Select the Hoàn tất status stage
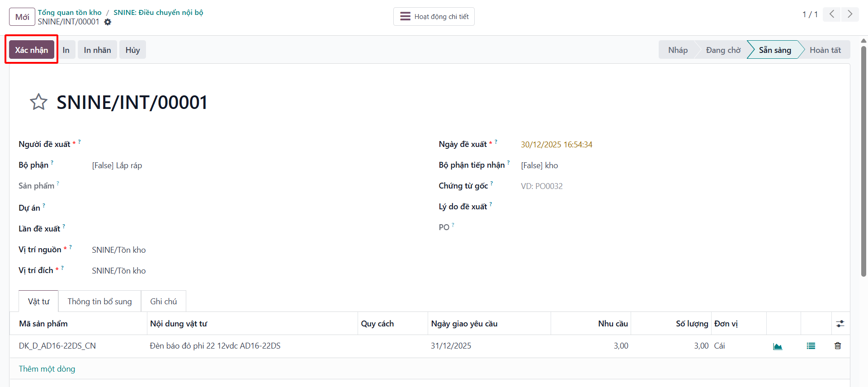This screenshot has width=868, height=387. click(x=825, y=50)
